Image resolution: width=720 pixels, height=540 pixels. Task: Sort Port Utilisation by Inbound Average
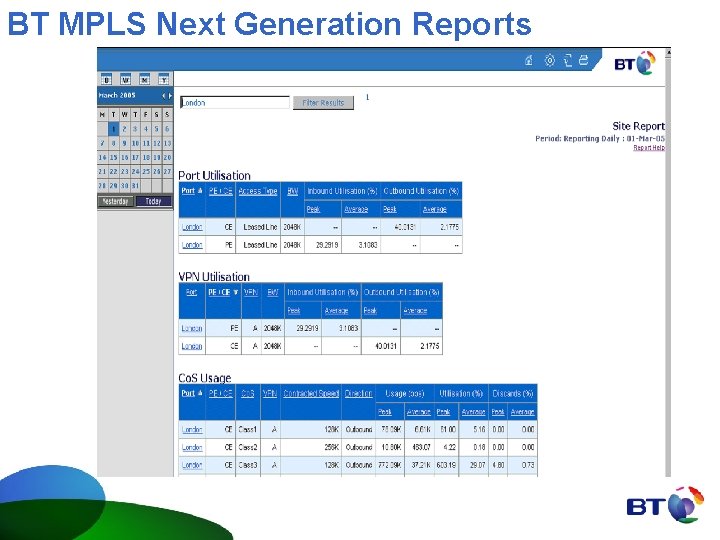[x=356, y=209]
